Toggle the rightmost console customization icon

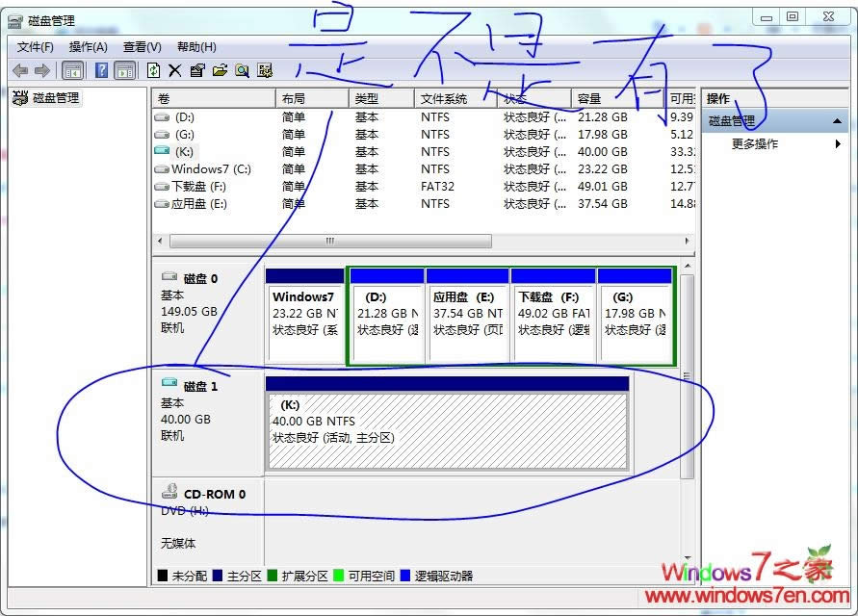click(264, 69)
